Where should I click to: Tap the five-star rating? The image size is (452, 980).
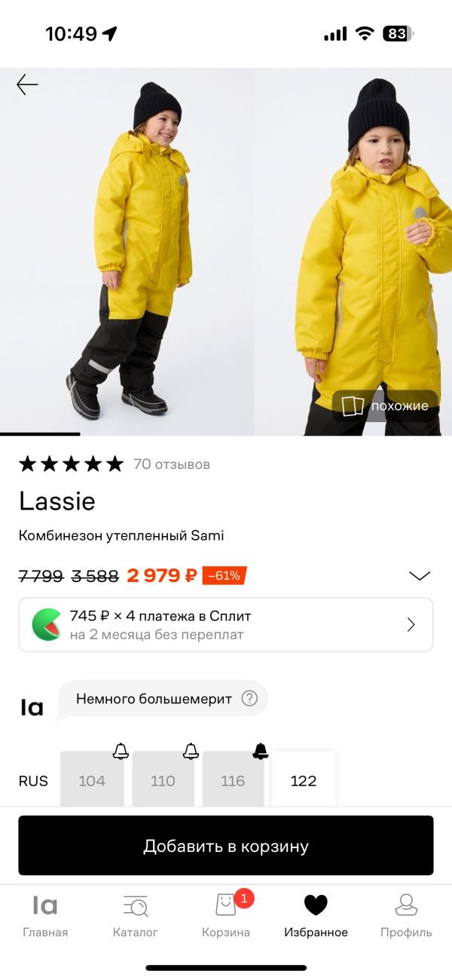(x=71, y=464)
